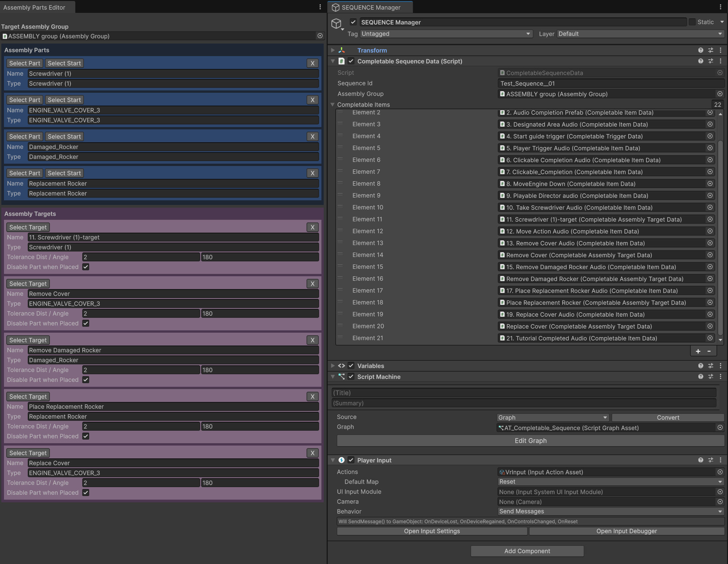Click the Edit Graph button

pos(530,441)
